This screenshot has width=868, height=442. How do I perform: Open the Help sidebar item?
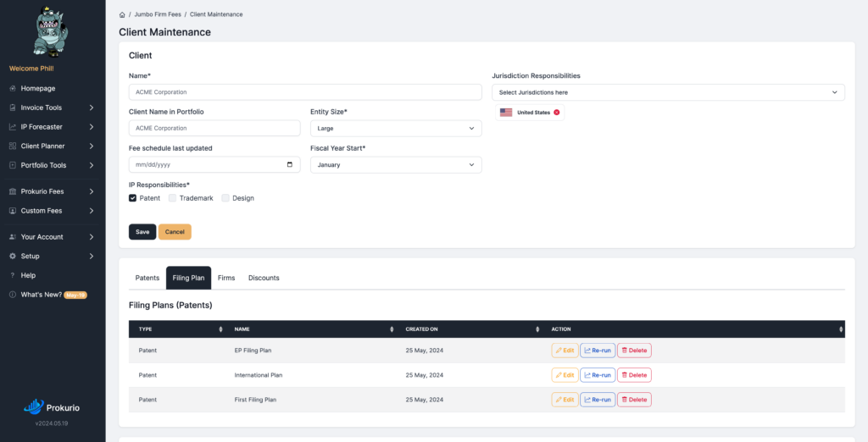28,275
